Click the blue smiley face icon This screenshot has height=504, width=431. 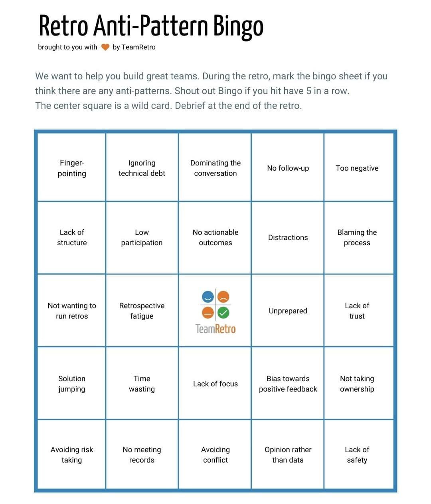[x=208, y=297]
